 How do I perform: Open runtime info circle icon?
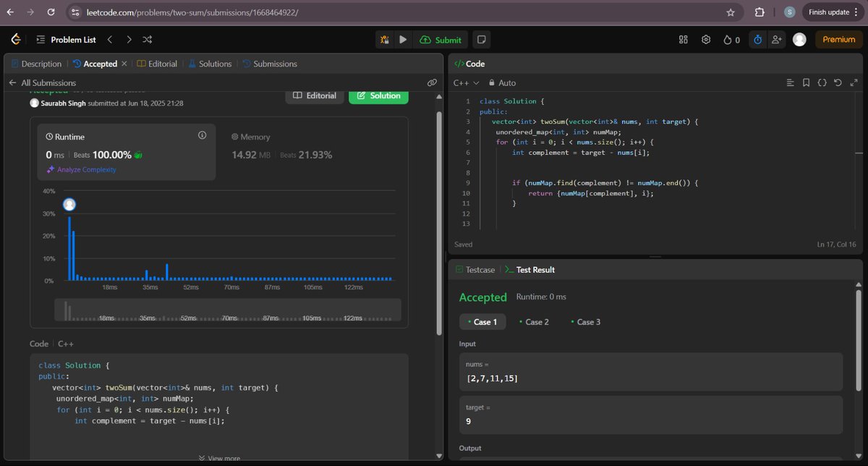[x=202, y=135]
